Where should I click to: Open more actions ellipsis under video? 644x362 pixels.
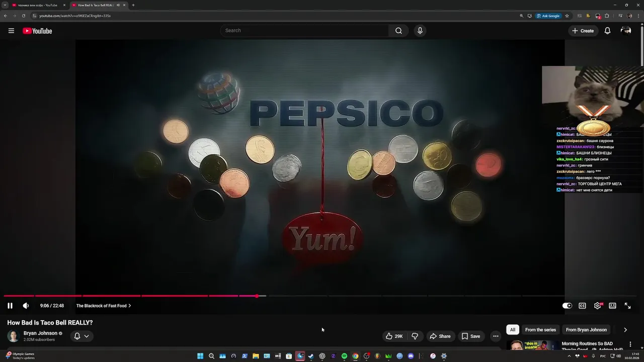[x=496, y=336]
